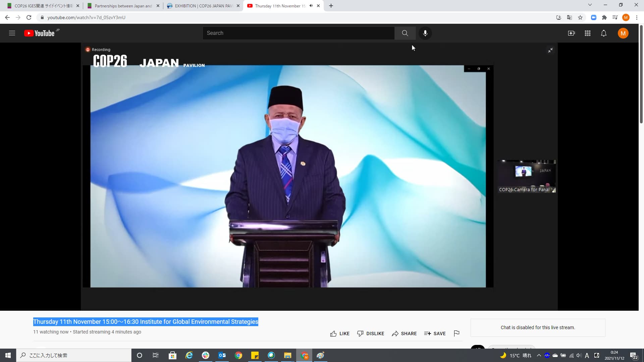644x362 pixels.
Task: Dislike the live stream video
Action: tap(371, 334)
